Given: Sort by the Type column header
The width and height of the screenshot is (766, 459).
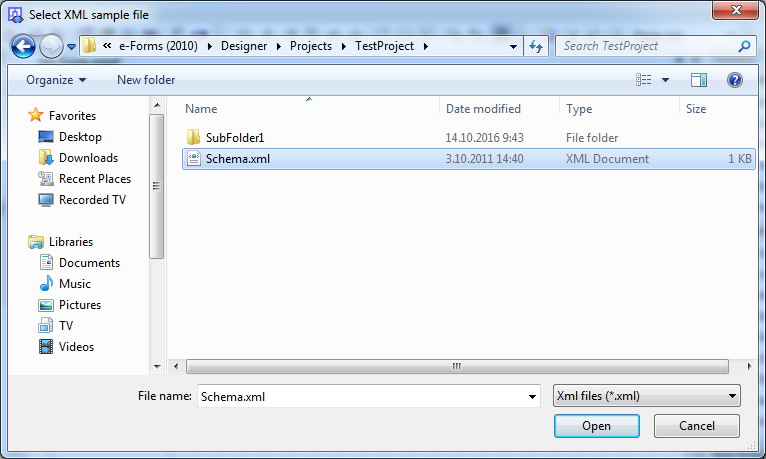Looking at the screenshot, I should pos(619,108).
